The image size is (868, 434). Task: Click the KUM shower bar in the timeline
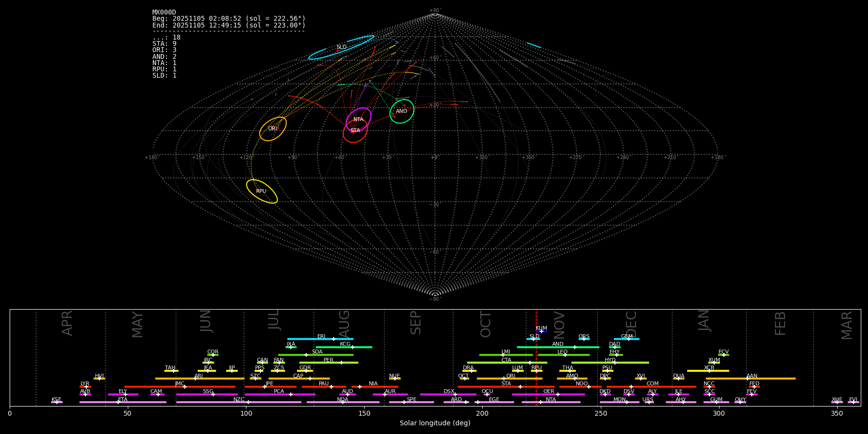click(542, 331)
